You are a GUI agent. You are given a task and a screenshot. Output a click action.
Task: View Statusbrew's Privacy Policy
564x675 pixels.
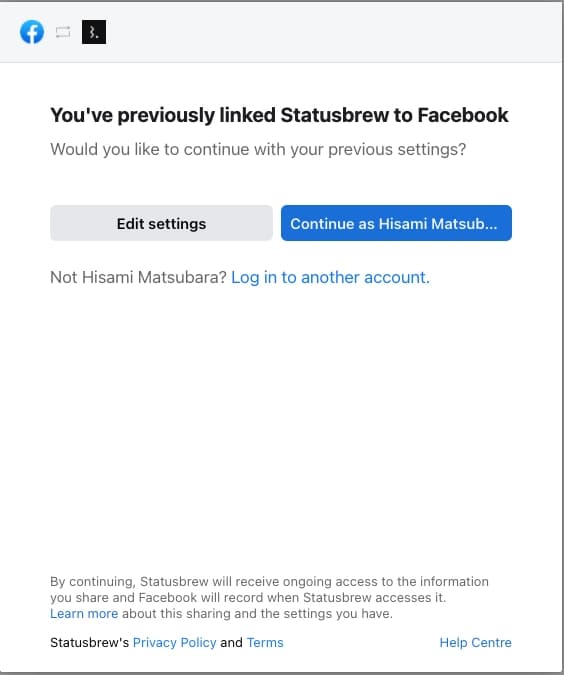[x=174, y=643]
